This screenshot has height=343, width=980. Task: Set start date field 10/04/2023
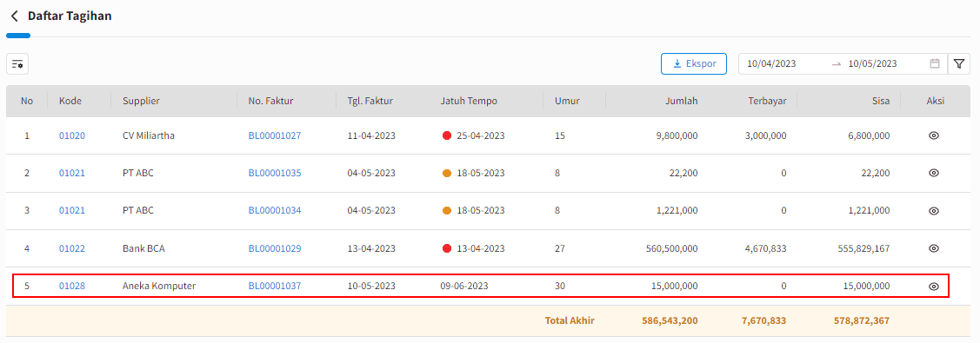[771, 63]
